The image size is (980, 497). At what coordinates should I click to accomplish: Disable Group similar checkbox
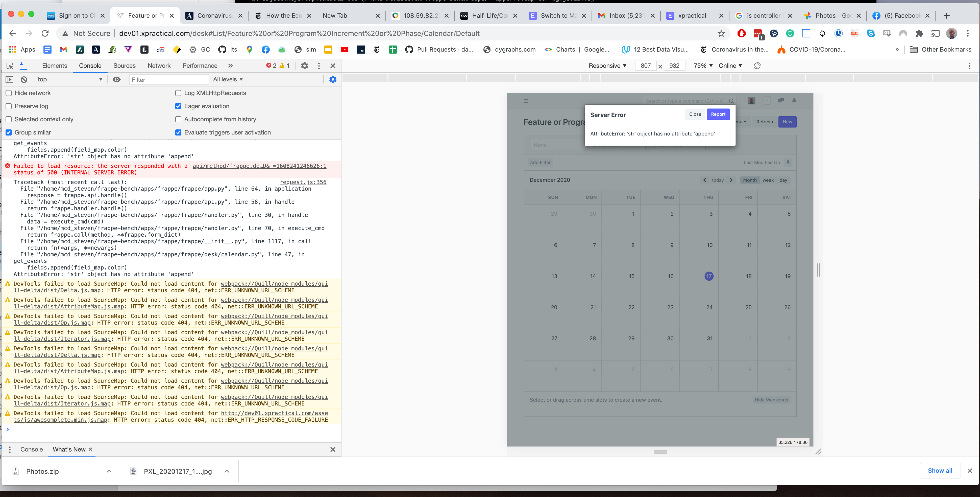[x=8, y=132]
